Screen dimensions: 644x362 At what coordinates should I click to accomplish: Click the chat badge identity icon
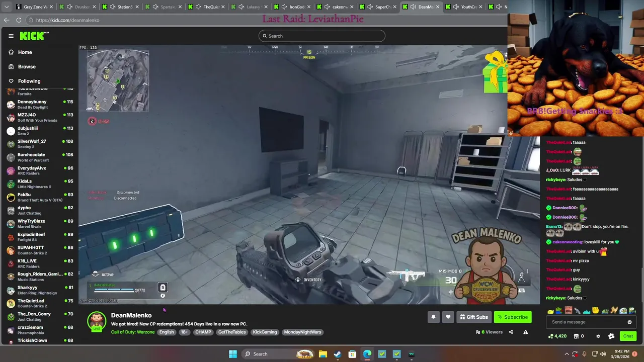tap(611, 336)
